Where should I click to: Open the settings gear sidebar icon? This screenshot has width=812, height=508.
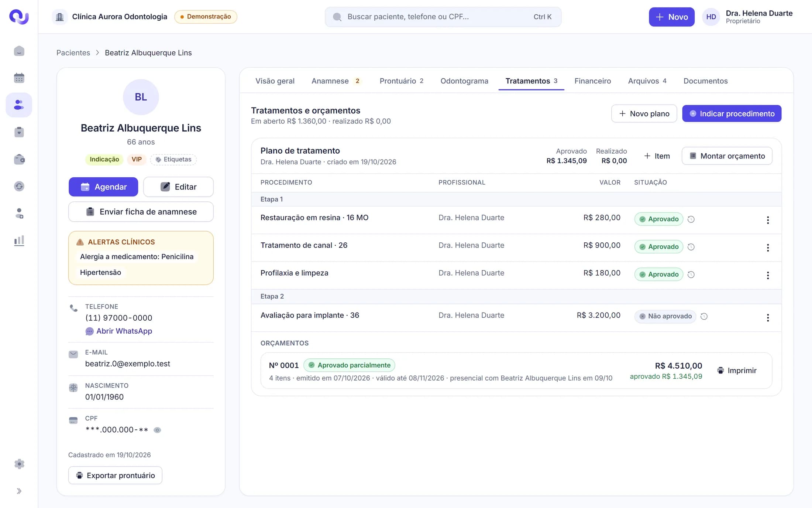(x=19, y=464)
